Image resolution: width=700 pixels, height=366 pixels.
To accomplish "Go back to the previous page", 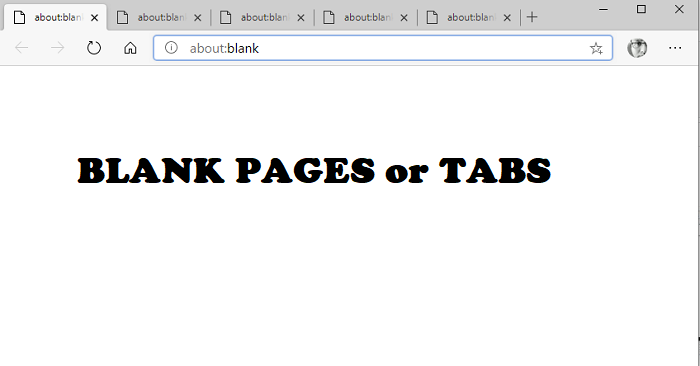I will point(21,48).
